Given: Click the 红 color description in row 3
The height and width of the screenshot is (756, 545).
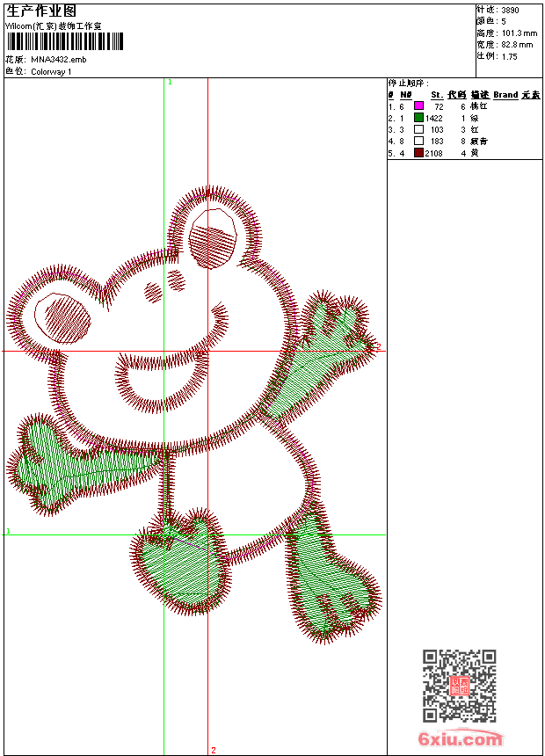Looking at the screenshot, I should (475, 129).
